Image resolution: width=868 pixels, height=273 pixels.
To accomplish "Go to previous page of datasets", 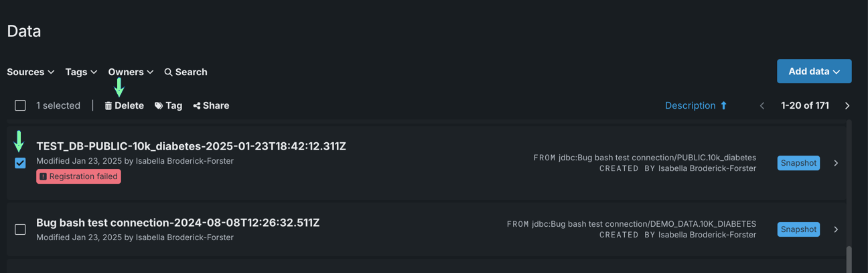I will point(762,106).
